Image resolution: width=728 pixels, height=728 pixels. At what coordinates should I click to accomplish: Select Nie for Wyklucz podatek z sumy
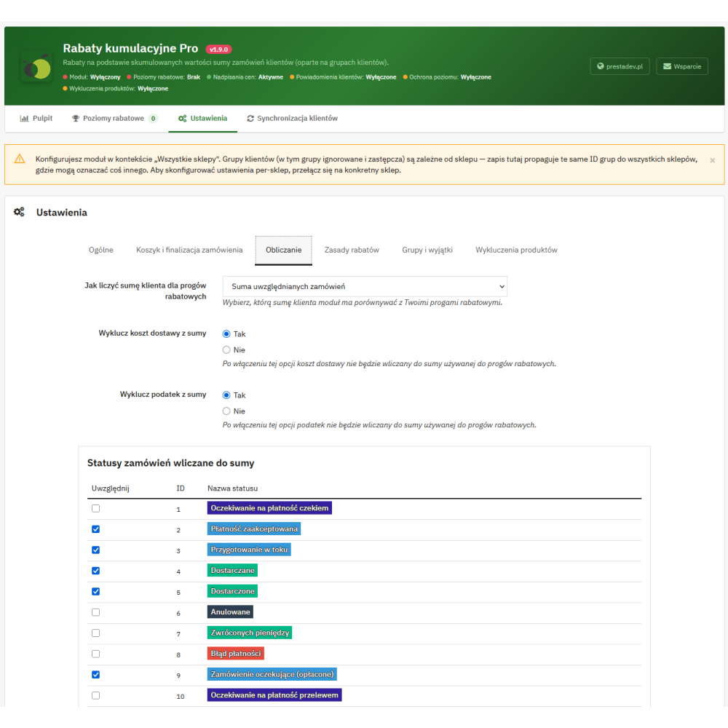pyautogui.click(x=226, y=411)
